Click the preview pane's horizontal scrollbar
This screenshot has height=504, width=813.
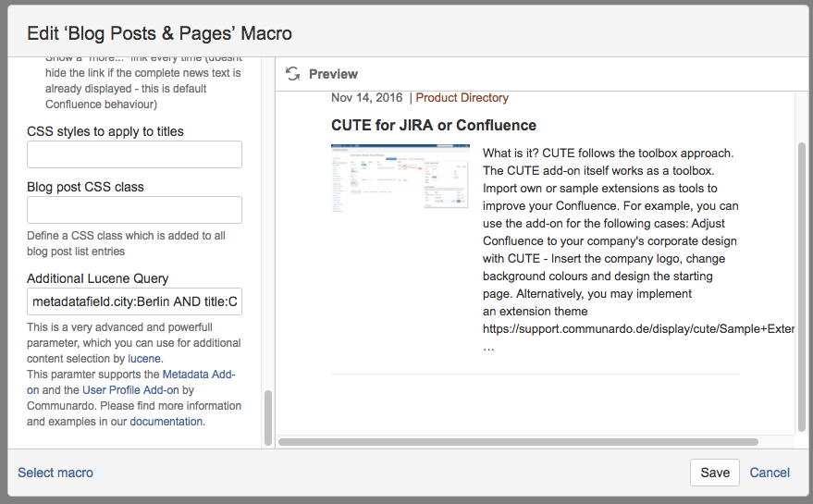(518, 442)
